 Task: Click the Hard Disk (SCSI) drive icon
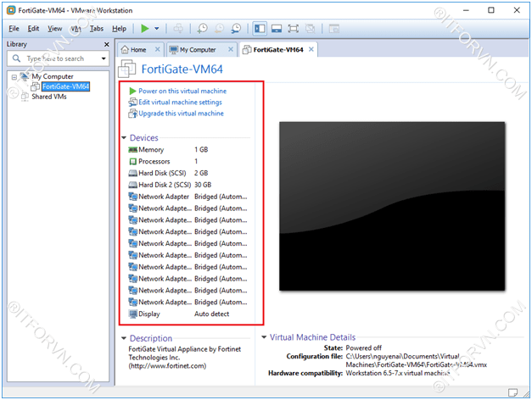click(132, 173)
